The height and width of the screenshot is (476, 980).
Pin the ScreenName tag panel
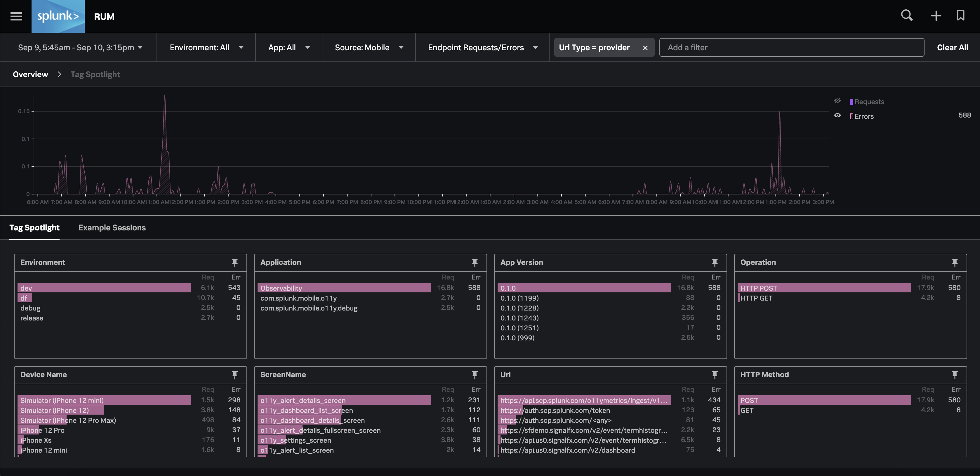475,375
